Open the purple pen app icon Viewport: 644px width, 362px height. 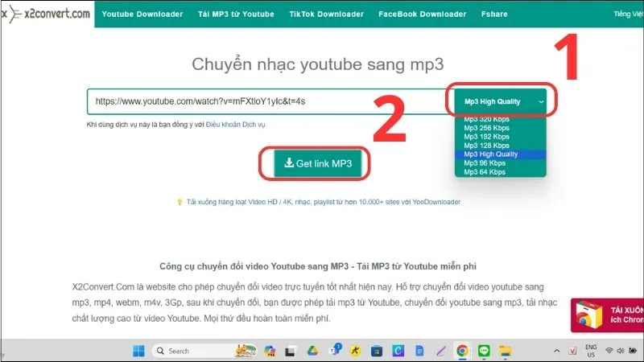pyautogui.click(x=440, y=351)
